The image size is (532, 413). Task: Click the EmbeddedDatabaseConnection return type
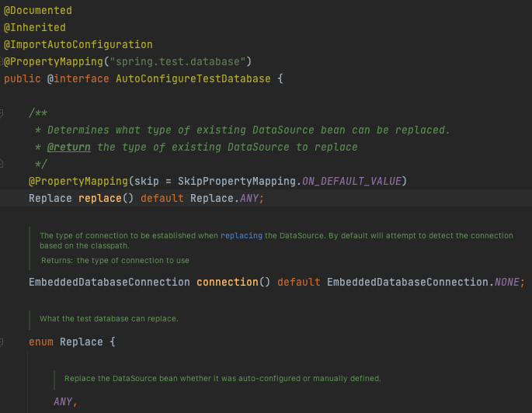pyautogui.click(x=110, y=282)
